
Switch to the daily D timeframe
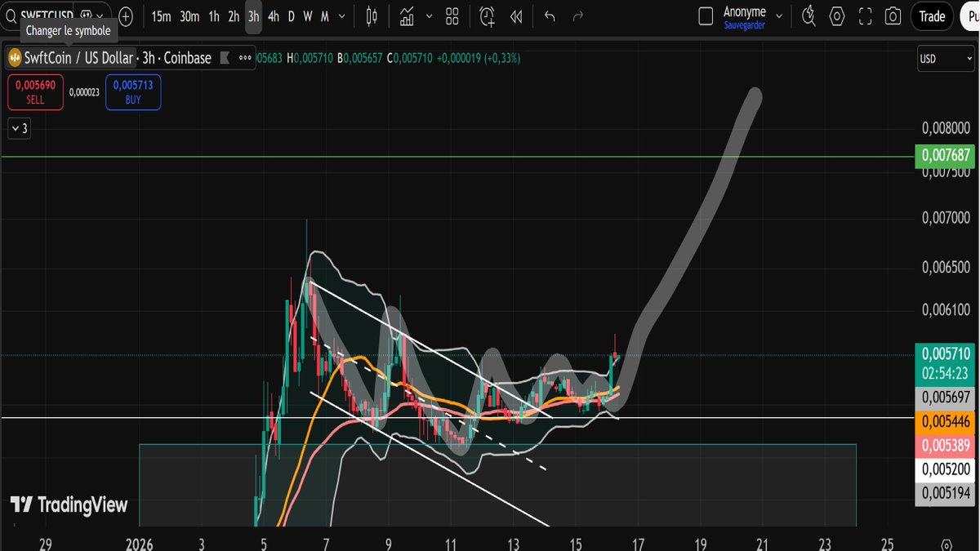[292, 16]
